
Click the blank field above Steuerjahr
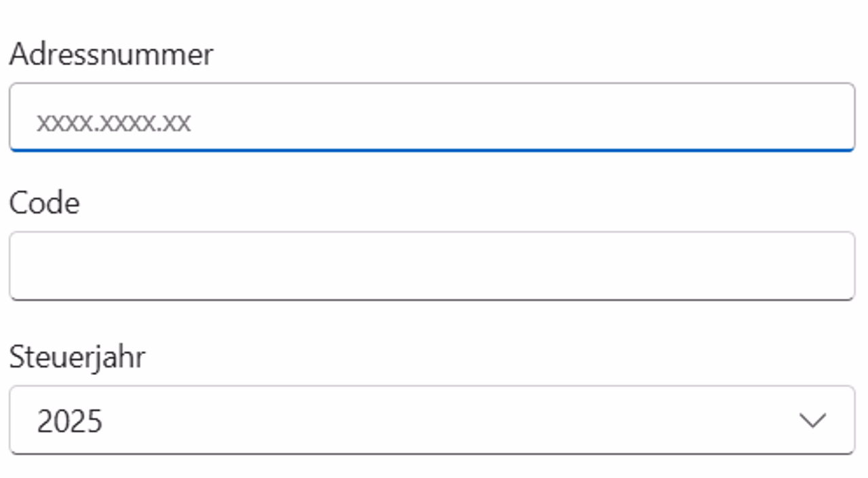431,266
